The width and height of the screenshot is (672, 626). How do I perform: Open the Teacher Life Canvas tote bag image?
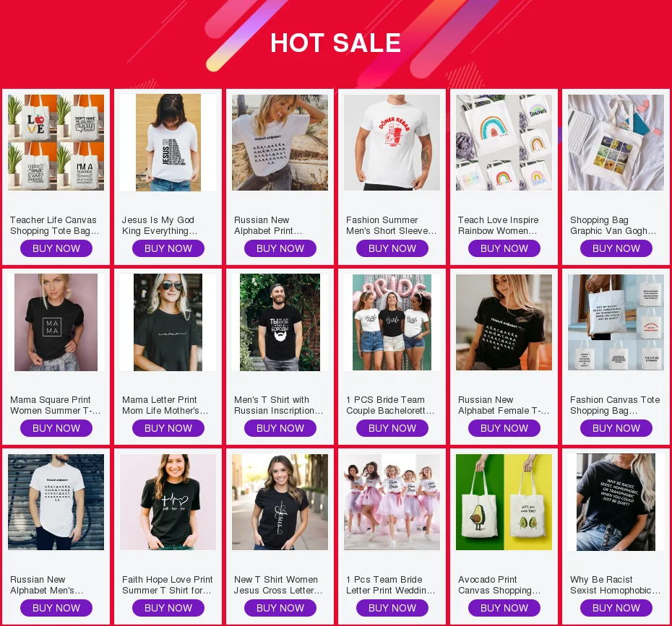(56, 142)
